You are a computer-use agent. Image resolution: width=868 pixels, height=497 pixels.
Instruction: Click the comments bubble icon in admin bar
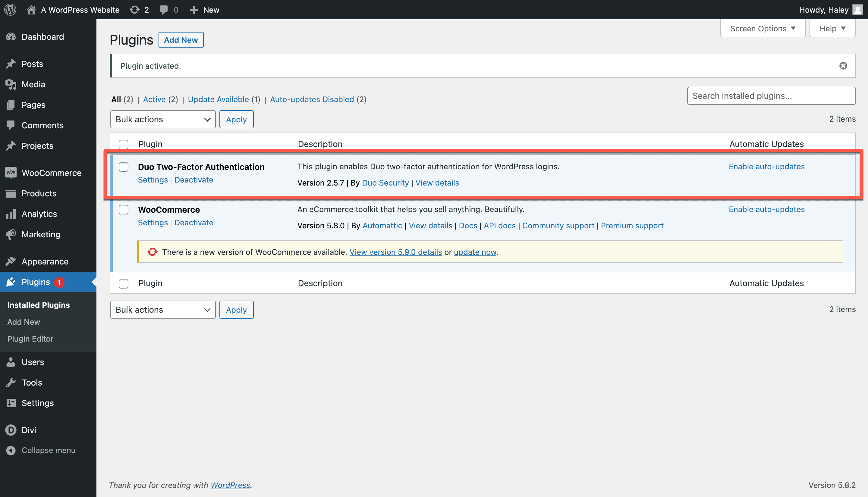164,10
